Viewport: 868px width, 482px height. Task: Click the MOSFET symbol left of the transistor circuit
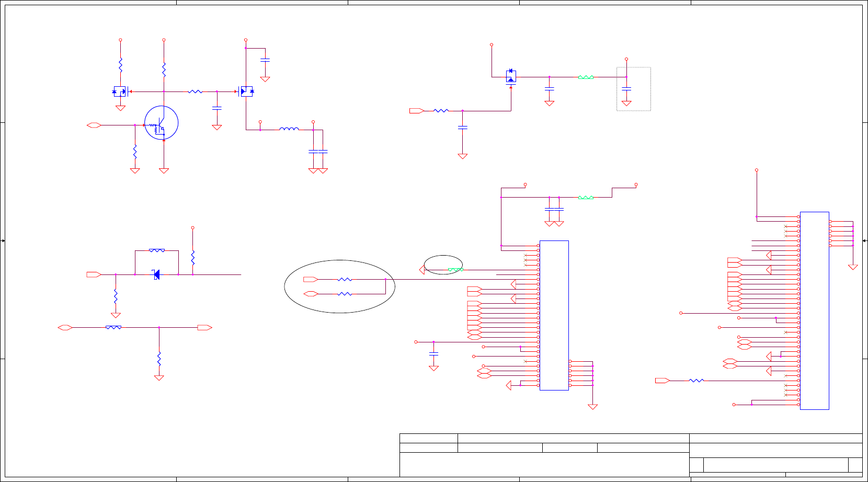click(x=120, y=91)
